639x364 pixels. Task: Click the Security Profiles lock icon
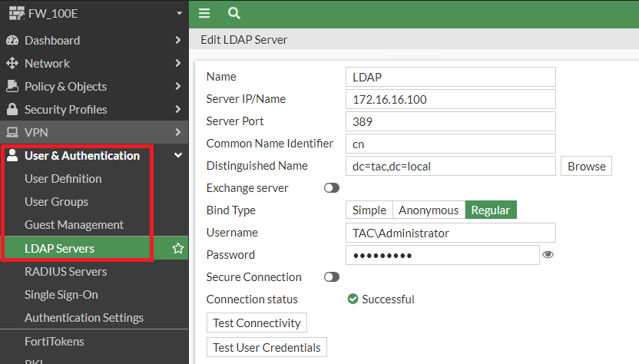coord(12,109)
